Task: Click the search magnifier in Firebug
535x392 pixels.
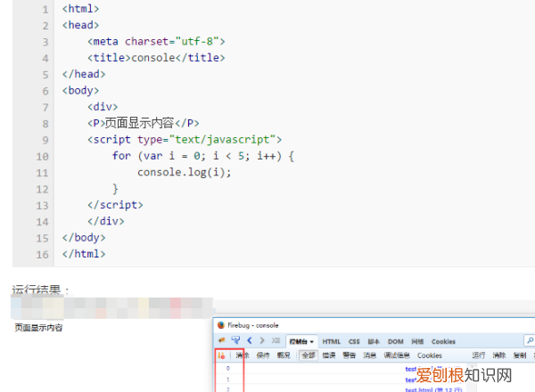Action: (x=530, y=340)
